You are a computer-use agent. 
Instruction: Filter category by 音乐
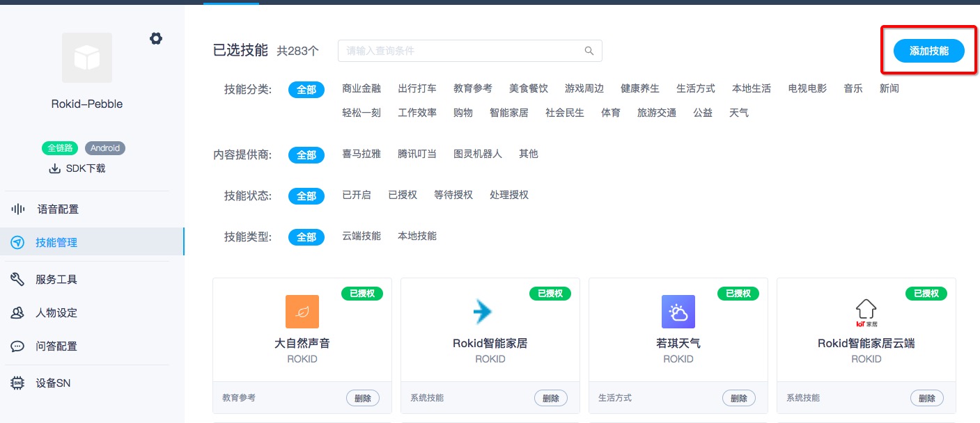853,88
